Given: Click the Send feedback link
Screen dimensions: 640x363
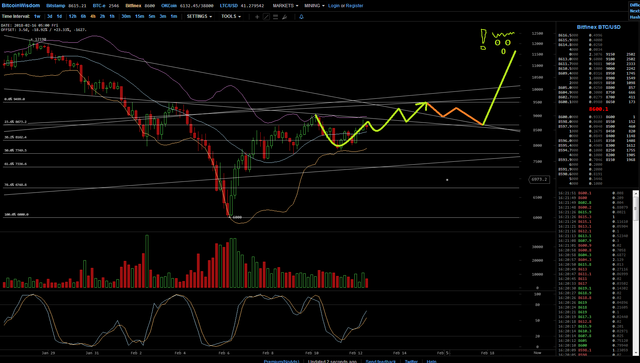Looking at the screenshot, I should click(380, 361).
